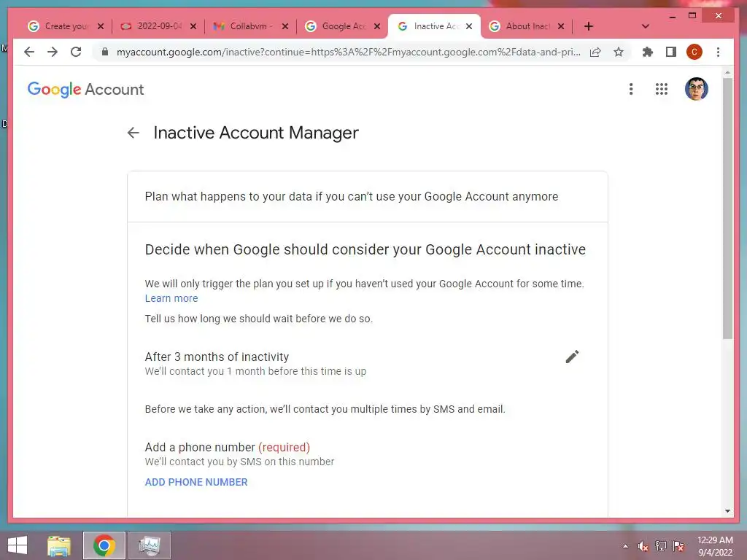
Task: Open the Action Center flag icon
Action: pyautogui.click(x=678, y=546)
